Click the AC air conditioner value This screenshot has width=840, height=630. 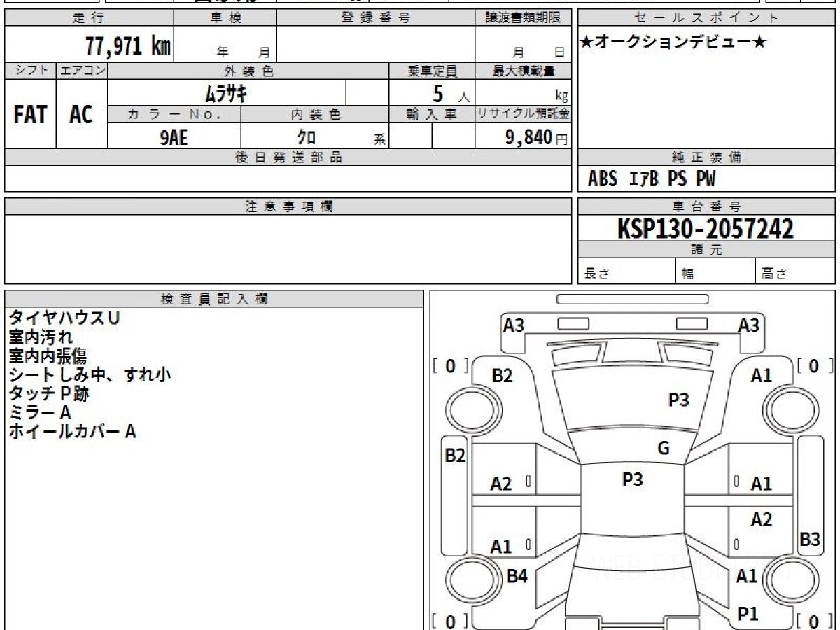[81, 115]
